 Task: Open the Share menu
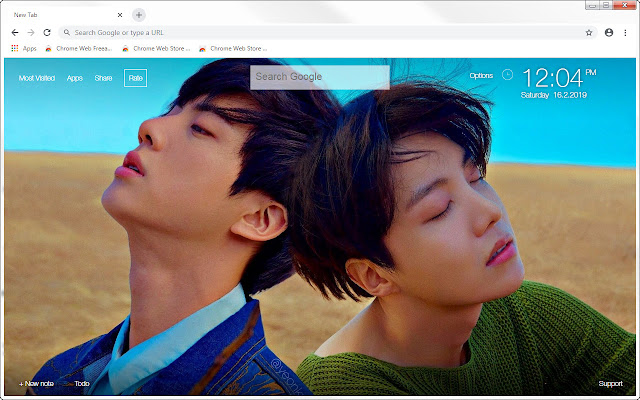(103, 78)
